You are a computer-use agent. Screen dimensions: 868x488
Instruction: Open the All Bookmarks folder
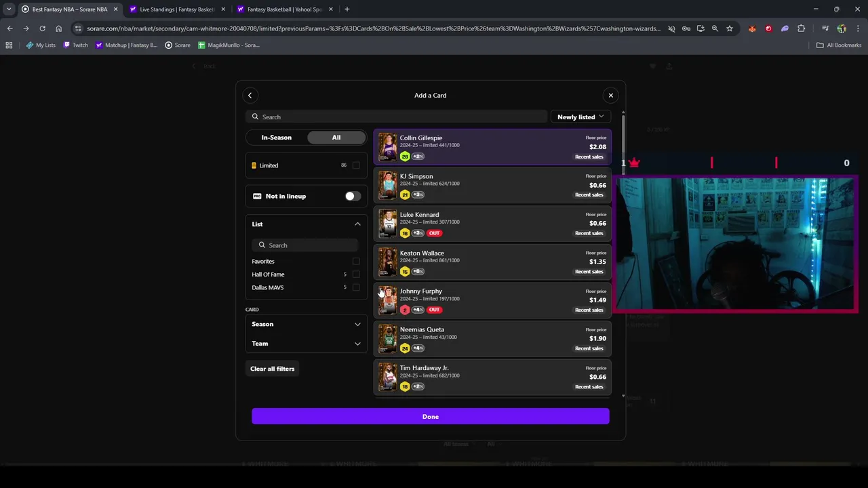tap(839, 45)
